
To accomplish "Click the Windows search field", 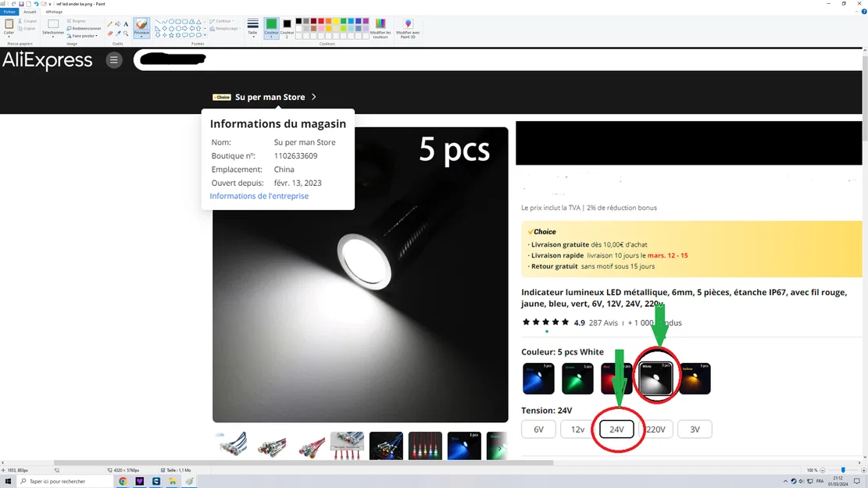I will (63, 481).
